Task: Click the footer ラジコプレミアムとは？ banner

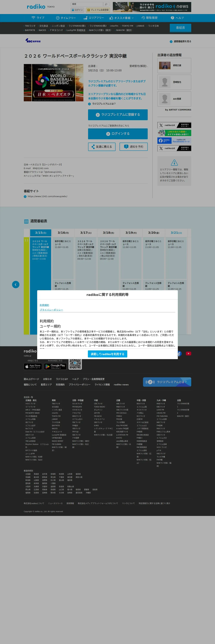Action: coord(167,382)
